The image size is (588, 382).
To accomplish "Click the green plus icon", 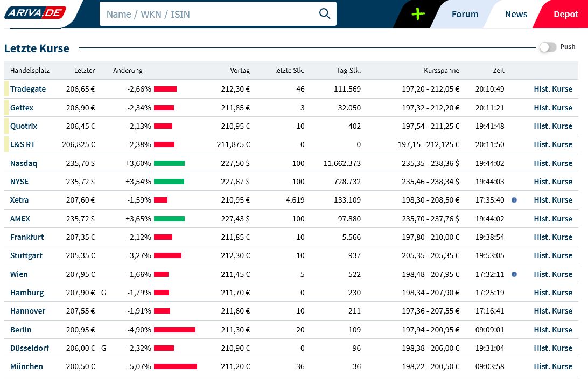I will 418,14.
